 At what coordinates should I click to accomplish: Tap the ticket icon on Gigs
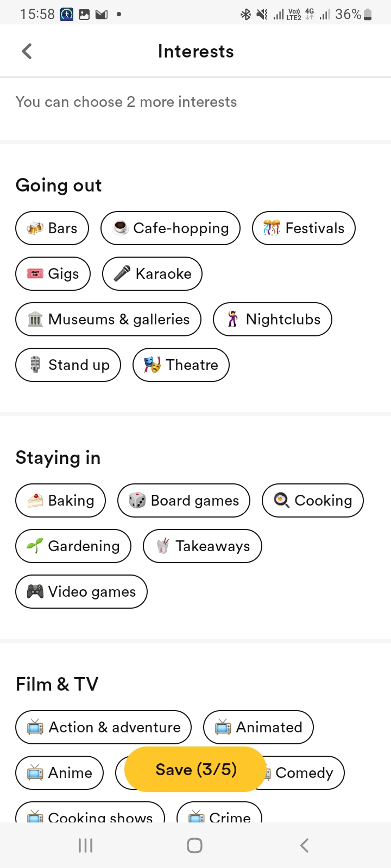(35, 274)
